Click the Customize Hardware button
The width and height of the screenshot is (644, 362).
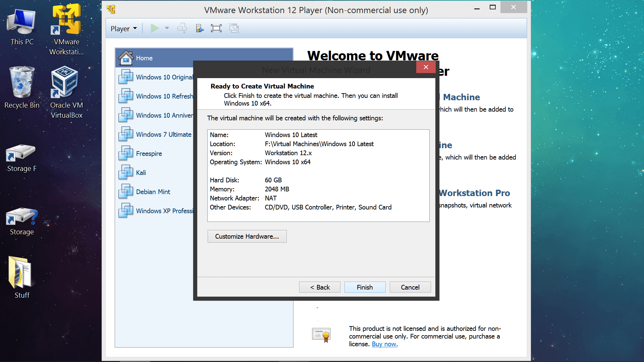point(247,236)
